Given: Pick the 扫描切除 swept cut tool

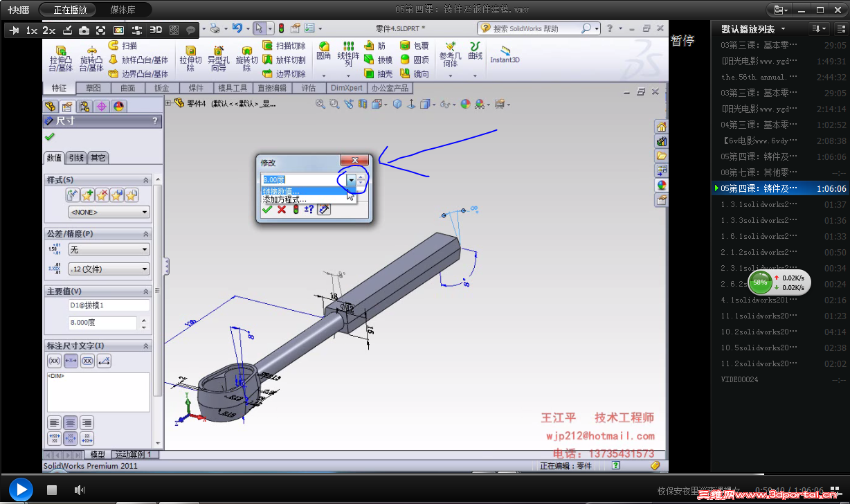Looking at the screenshot, I should coord(284,46).
